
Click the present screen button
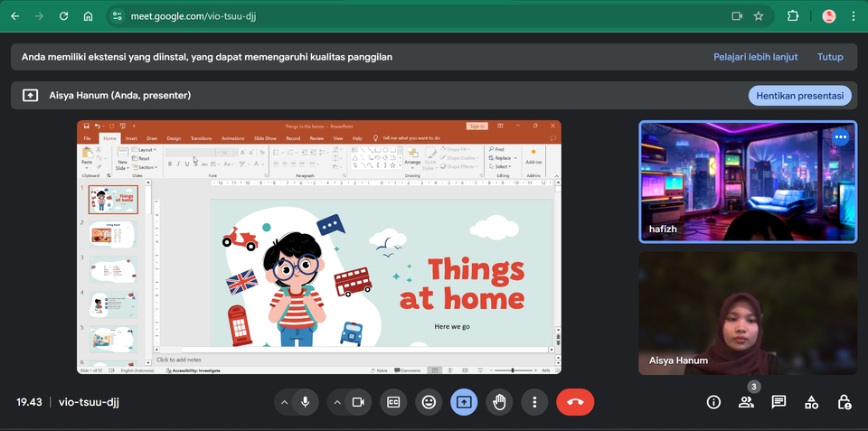pos(464,402)
